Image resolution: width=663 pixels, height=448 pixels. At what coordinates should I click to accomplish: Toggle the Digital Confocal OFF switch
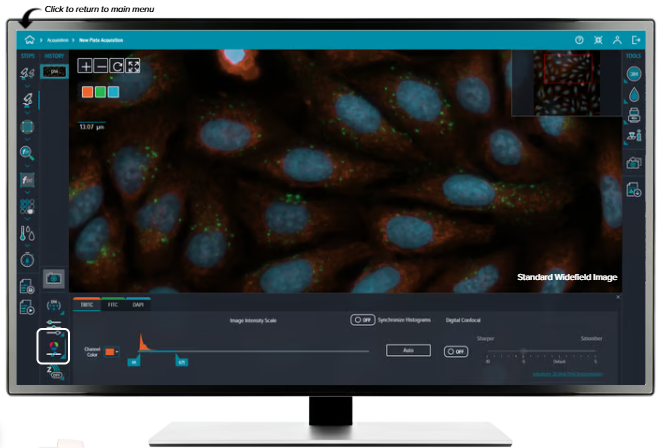click(x=455, y=352)
